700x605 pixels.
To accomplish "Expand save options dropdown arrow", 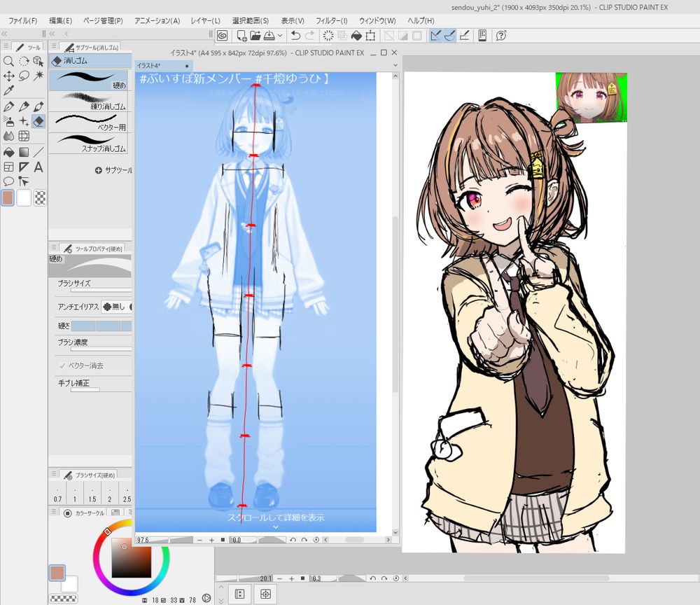I will (280, 36).
